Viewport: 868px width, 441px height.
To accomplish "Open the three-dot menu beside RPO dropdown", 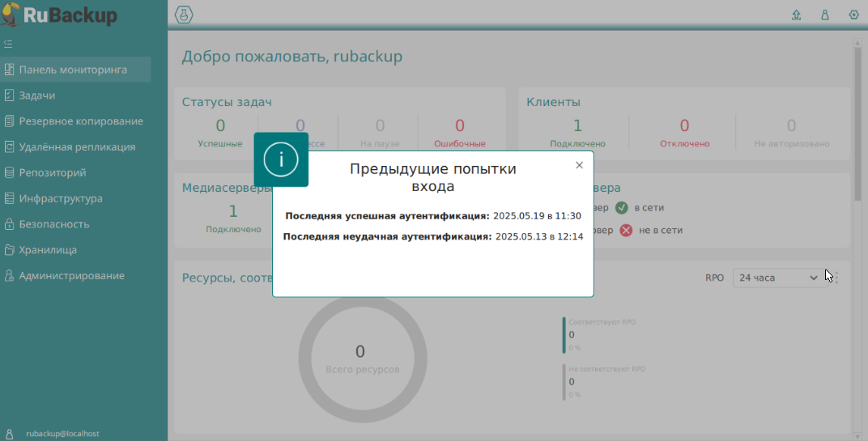I will [x=836, y=278].
